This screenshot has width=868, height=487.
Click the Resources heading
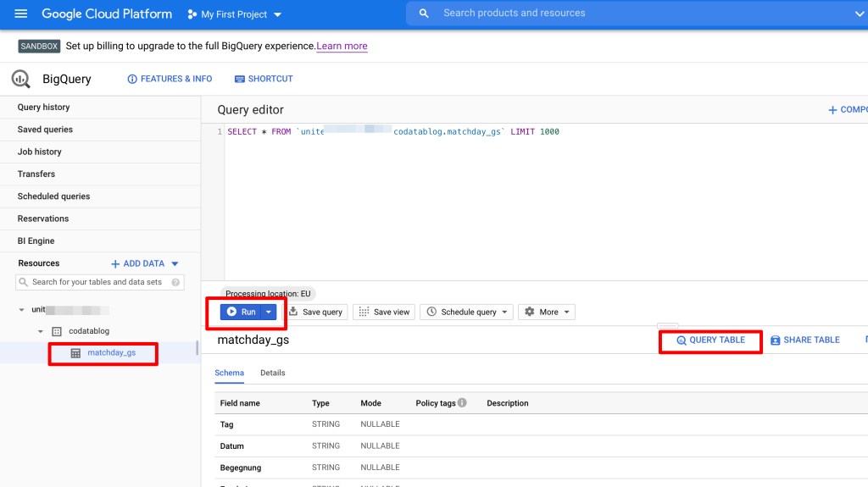[x=39, y=263]
